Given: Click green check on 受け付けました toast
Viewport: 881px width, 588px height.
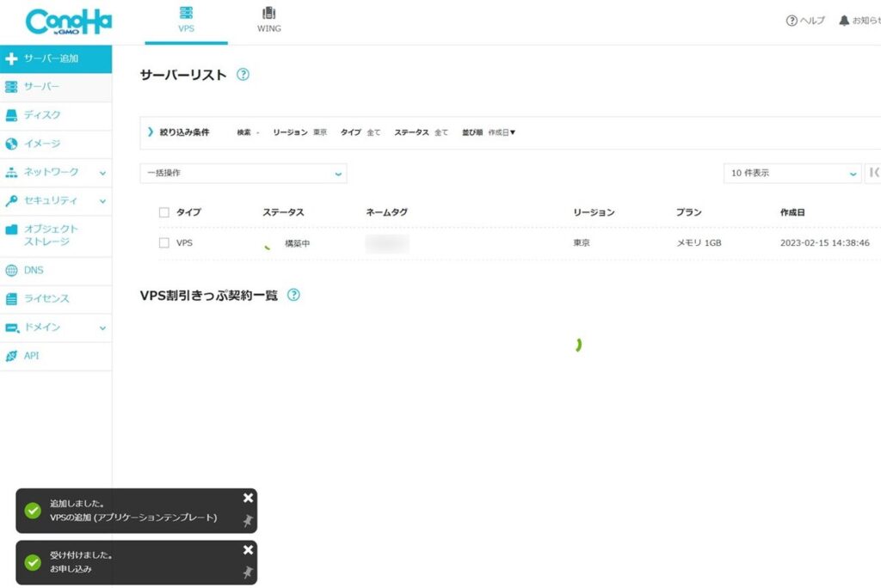Looking at the screenshot, I should tap(33, 562).
